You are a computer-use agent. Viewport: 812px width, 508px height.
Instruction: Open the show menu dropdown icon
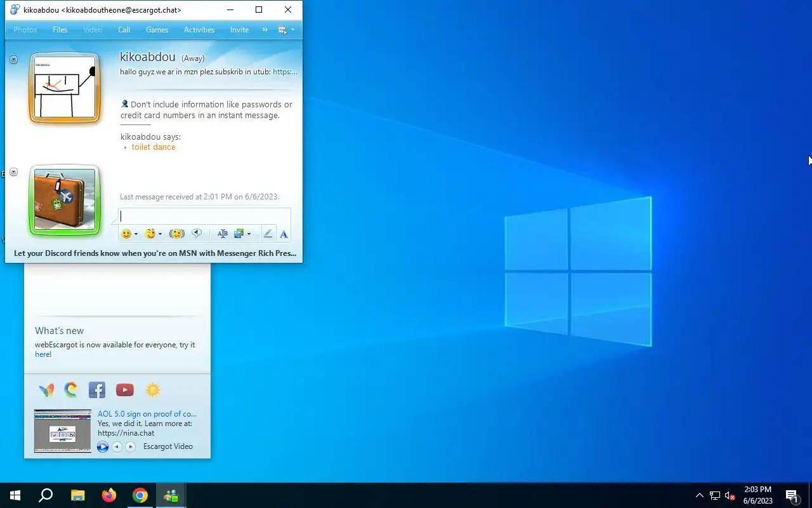click(286, 30)
